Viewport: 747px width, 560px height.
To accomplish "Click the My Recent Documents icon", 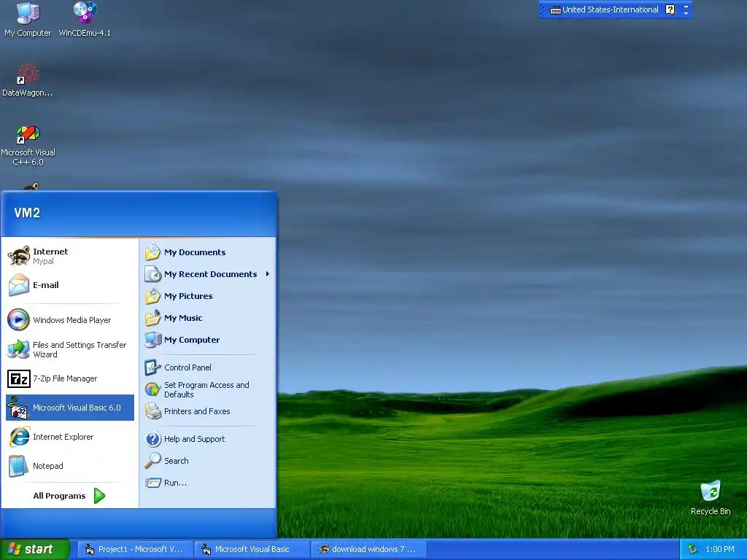I will point(152,274).
